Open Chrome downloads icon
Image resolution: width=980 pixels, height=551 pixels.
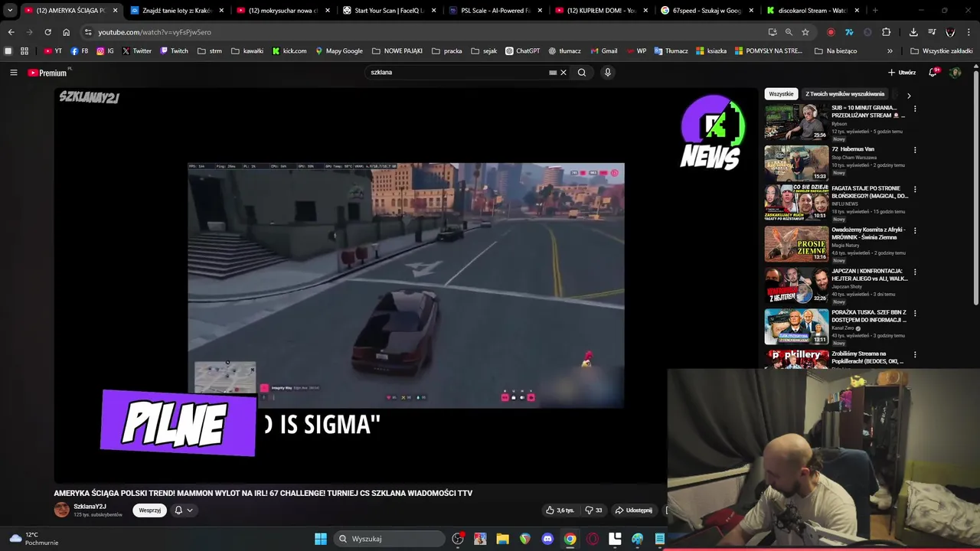tap(913, 32)
